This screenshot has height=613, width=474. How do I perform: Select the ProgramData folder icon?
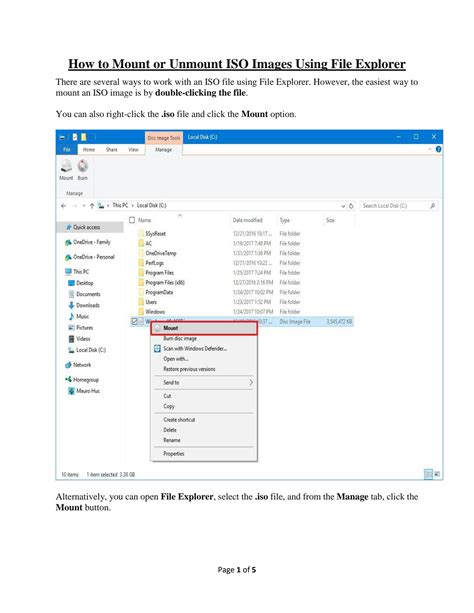tap(141, 292)
